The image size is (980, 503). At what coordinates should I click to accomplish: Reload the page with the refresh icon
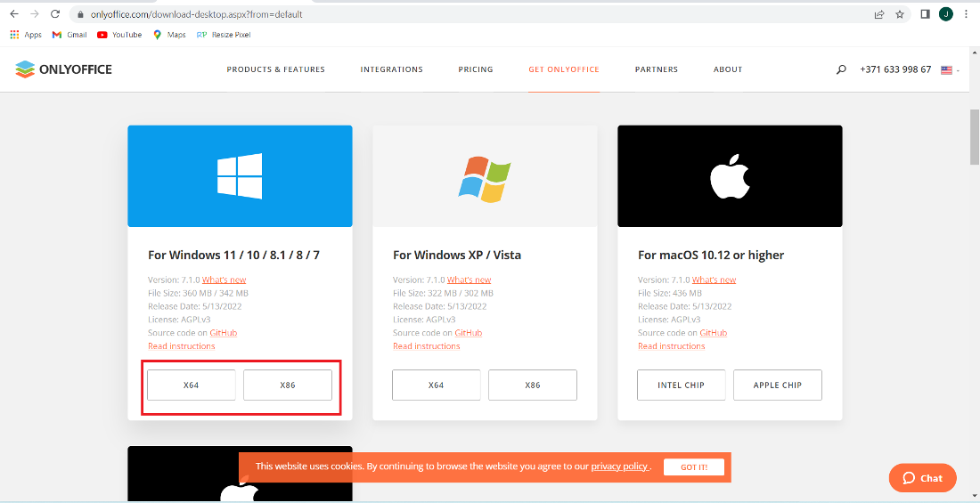[x=55, y=13]
